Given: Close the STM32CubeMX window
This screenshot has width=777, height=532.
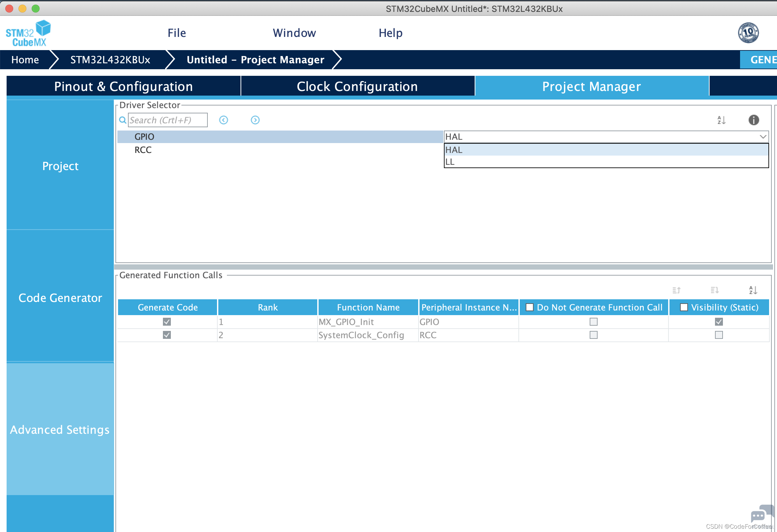Looking at the screenshot, I should point(9,9).
